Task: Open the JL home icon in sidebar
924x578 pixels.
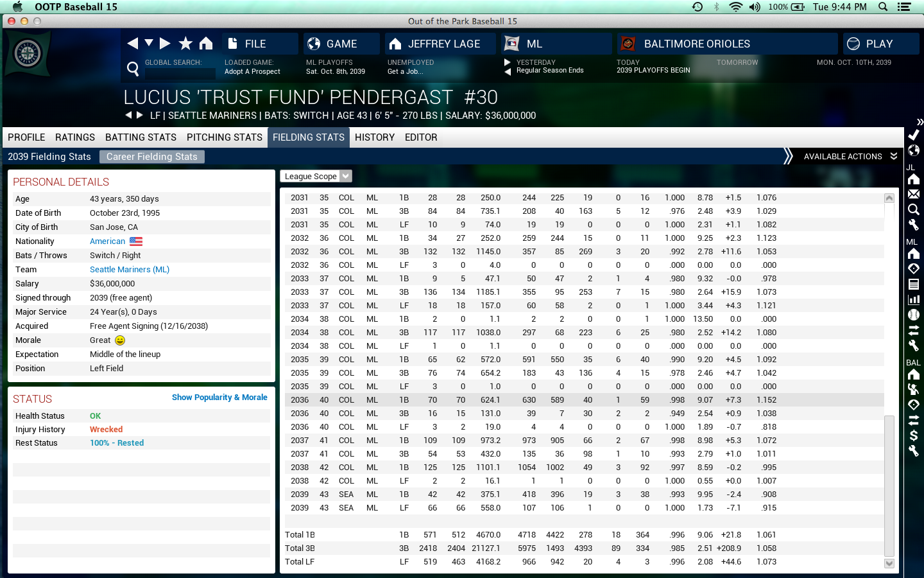Action: [913, 179]
